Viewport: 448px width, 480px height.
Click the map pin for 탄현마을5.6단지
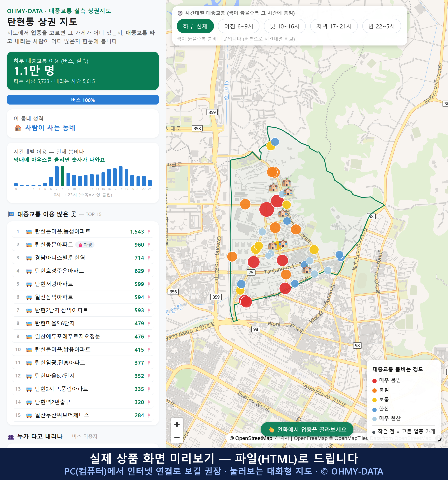(x=149, y=324)
